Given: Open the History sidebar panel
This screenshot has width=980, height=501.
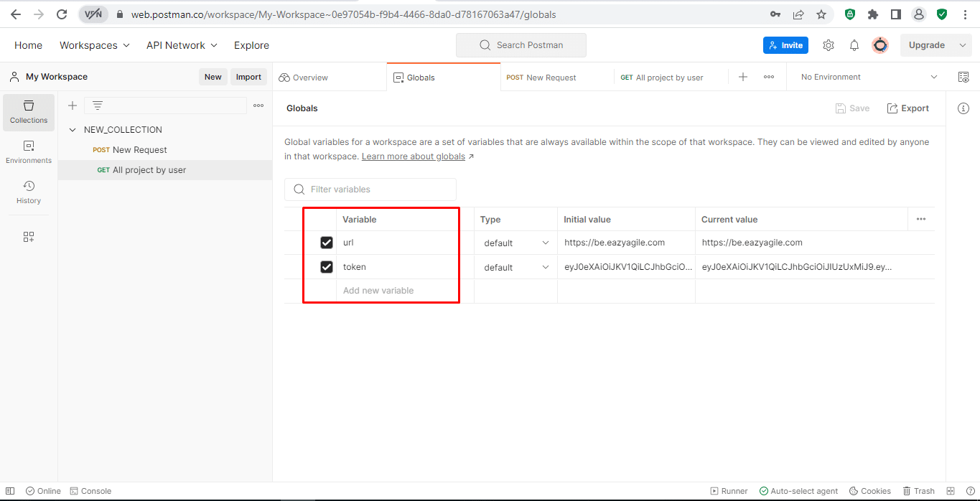Looking at the screenshot, I should 29,192.
